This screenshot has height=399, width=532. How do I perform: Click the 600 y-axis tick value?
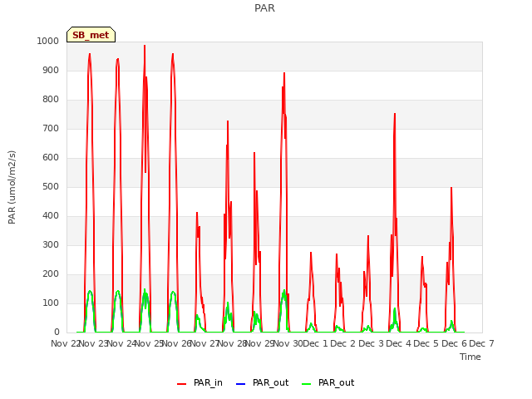pos(51,157)
